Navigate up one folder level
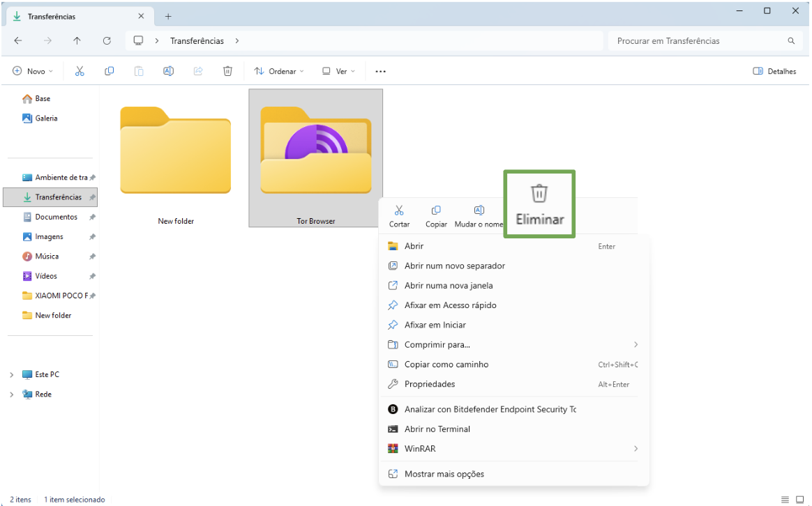The image size is (812, 506). pos(77,40)
